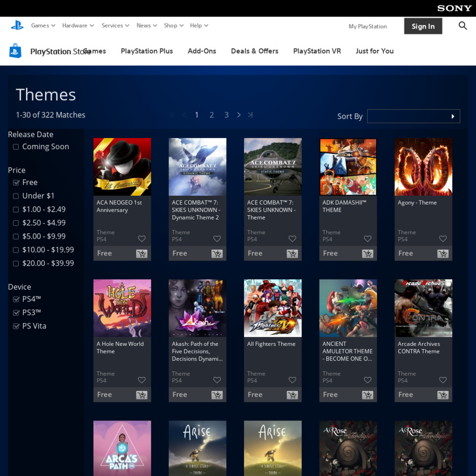Viewport: 476px width, 476px height.
Task: Add All Fighters Theme to cart
Action: point(292,395)
